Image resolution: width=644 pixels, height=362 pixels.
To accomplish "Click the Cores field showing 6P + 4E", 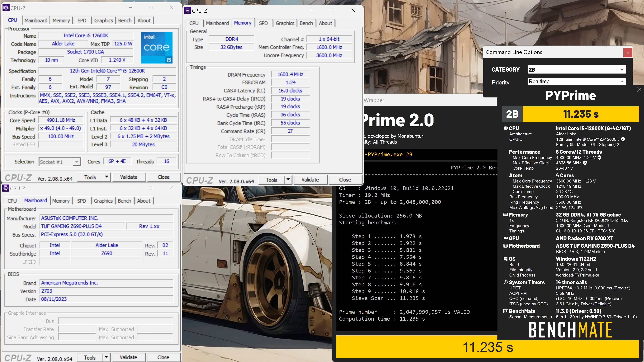I will (117, 161).
